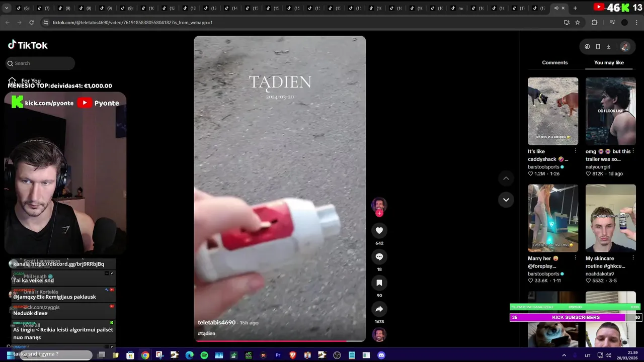Go back in Chrome

click(x=7, y=22)
